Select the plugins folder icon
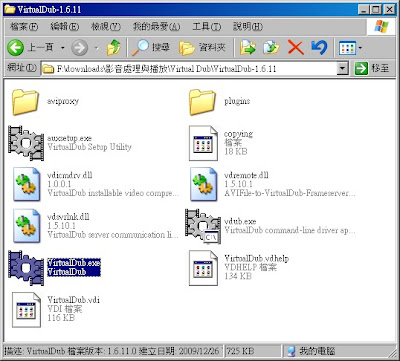 (202, 102)
